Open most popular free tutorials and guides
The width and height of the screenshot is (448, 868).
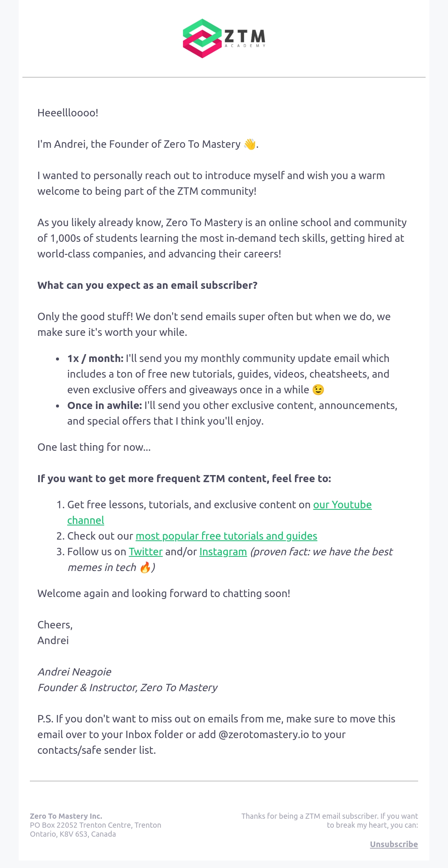226,536
